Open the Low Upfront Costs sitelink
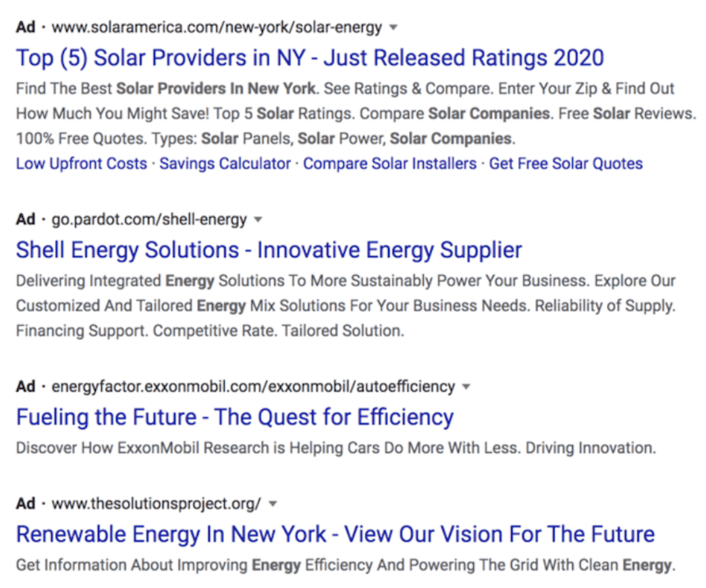This screenshot has height=588, width=706. [82, 163]
